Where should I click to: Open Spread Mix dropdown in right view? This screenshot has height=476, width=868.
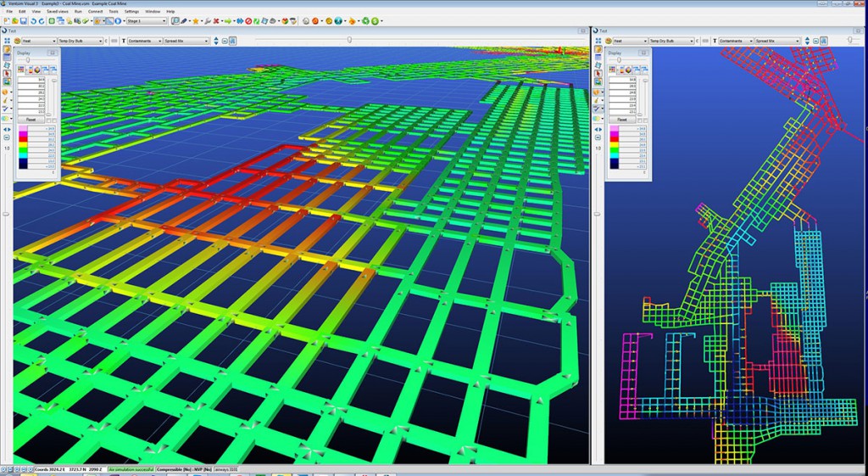pos(778,41)
